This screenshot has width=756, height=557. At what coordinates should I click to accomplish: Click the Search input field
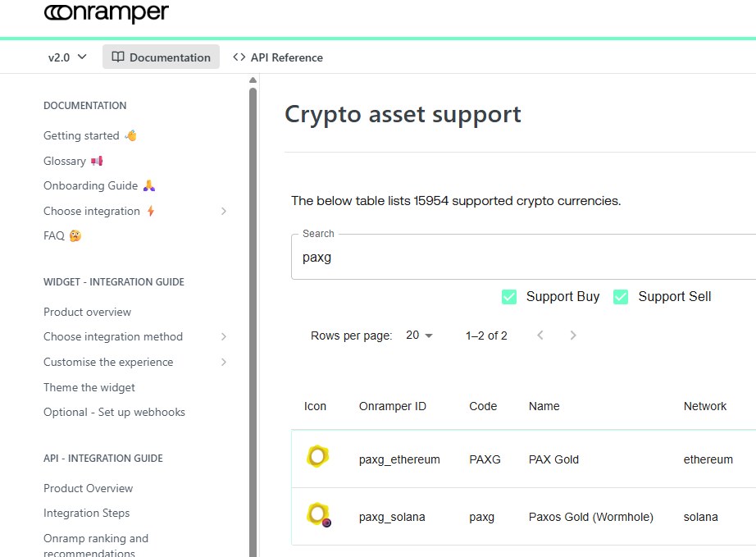pos(525,258)
